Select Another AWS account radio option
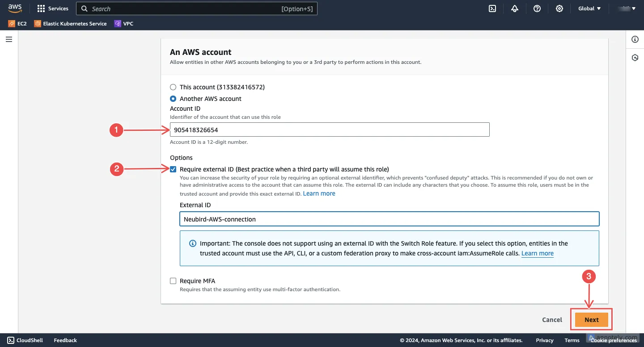Viewport: 644px width, 347px height. [173, 99]
